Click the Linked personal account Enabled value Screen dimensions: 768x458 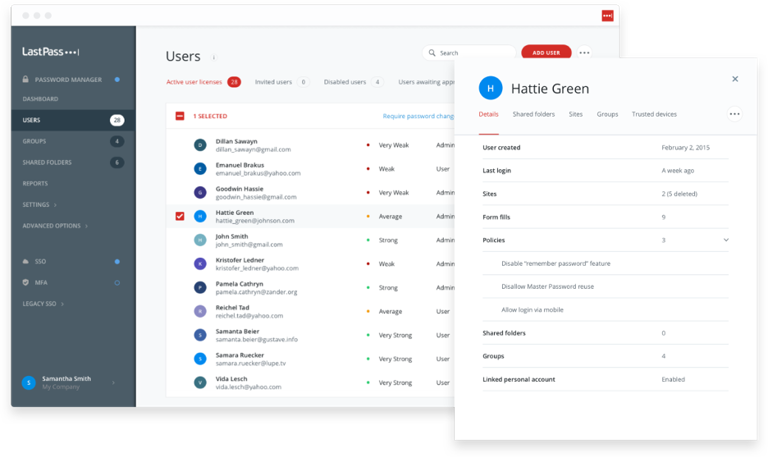(x=673, y=379)
